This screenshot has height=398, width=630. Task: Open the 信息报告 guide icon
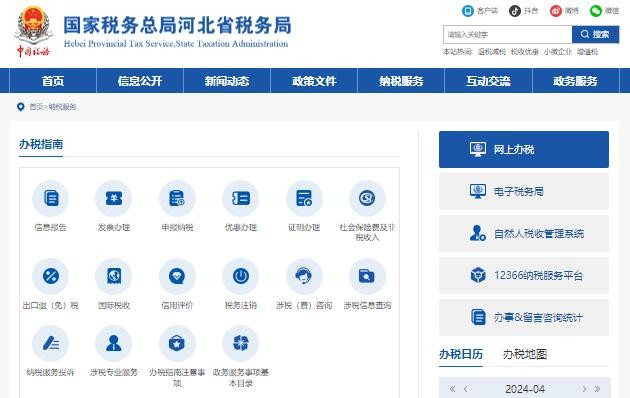pyautogui.click(x=51, y=198)
